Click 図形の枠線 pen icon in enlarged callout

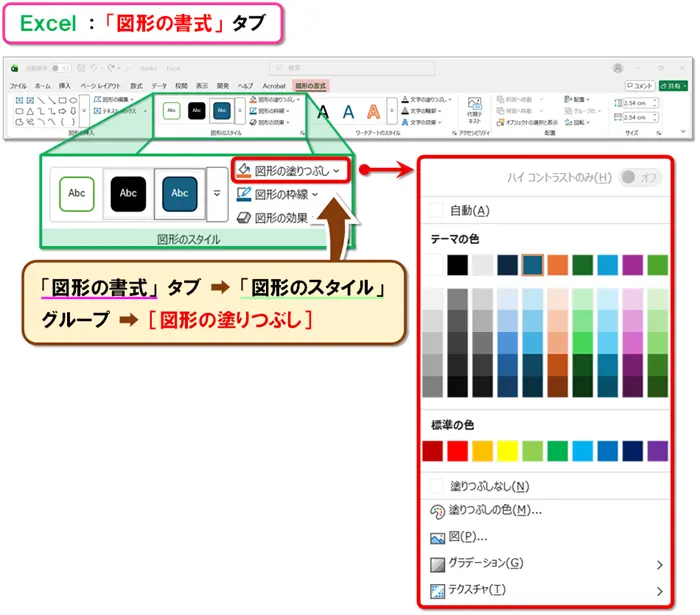tap(243, 194)
